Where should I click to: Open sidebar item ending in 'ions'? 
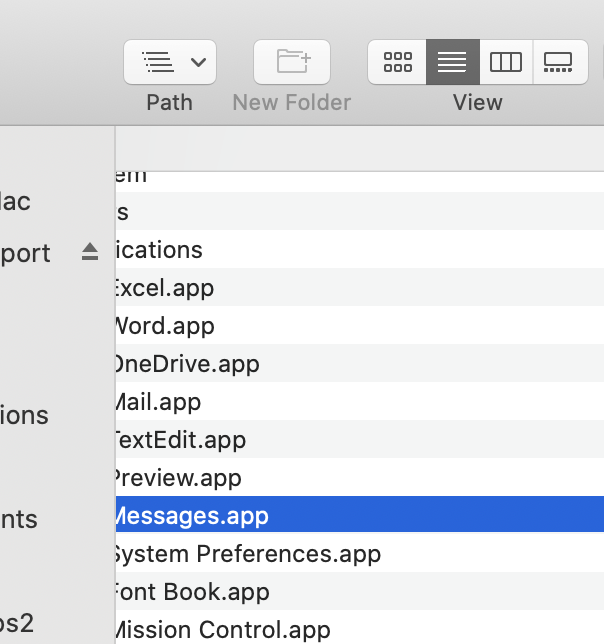click(24, 415)
